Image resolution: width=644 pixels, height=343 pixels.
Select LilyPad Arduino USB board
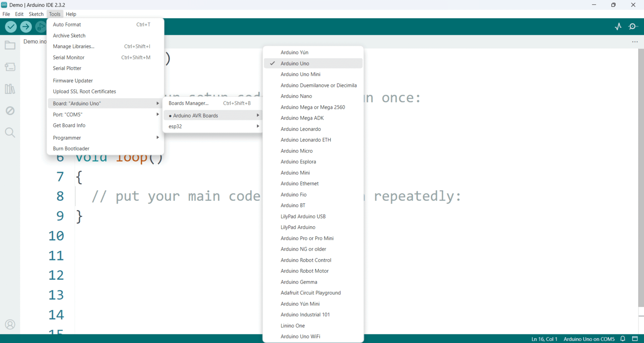313,216
